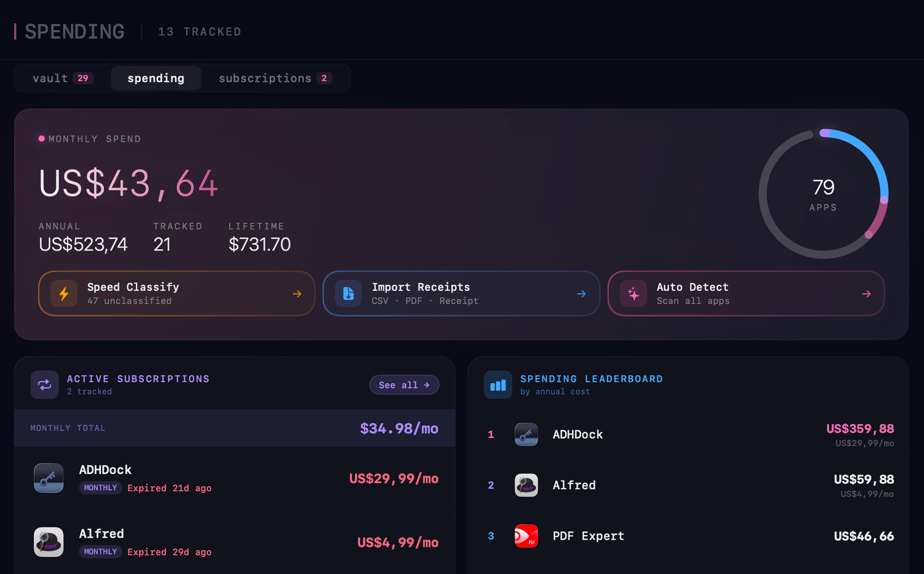Image resolution: width=924 pixels, height=574 pixels.
Task: Click the Alfred MONTHLY badge
Action: (100, 552)
